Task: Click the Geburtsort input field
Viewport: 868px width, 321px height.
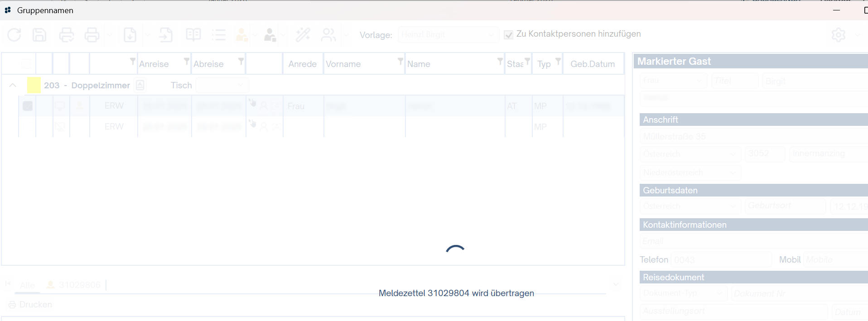Action: (786, 206)
